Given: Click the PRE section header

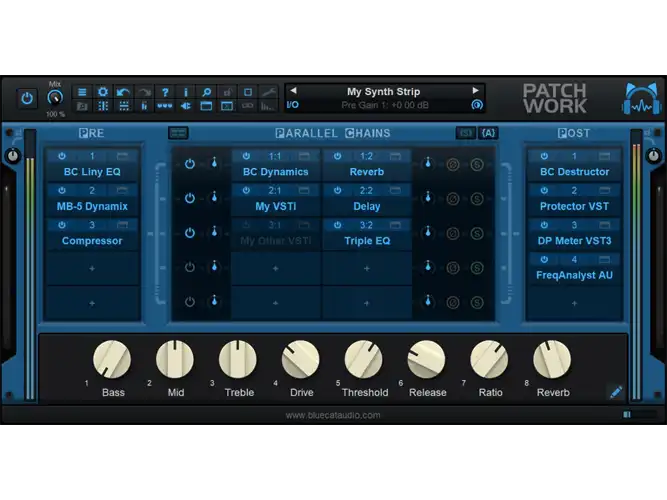Looking at the screenshot, I should pyautogui.click(x=91, y=133).
